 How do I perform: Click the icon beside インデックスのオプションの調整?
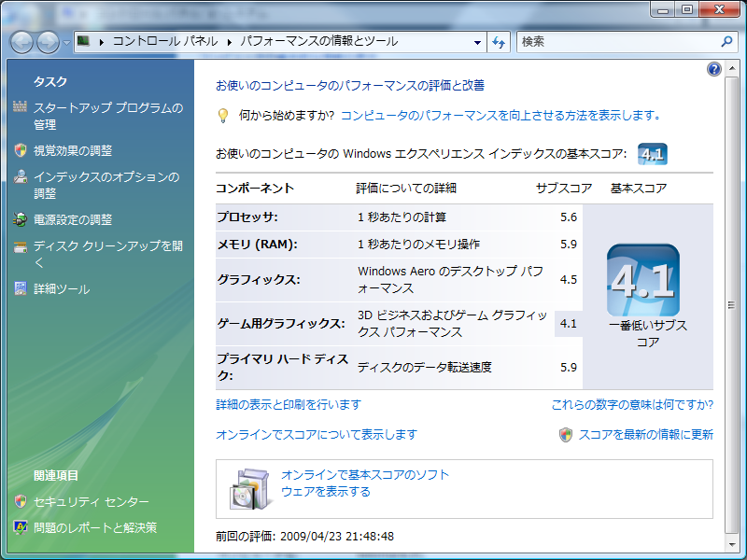(x=20, y=176)
